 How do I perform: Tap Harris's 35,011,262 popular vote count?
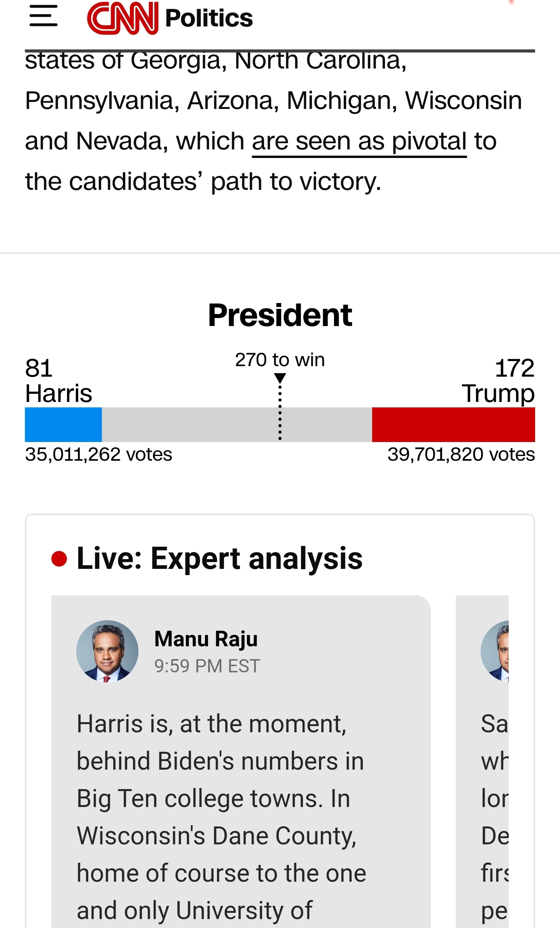pyautogui.click(x=98, y=454)
